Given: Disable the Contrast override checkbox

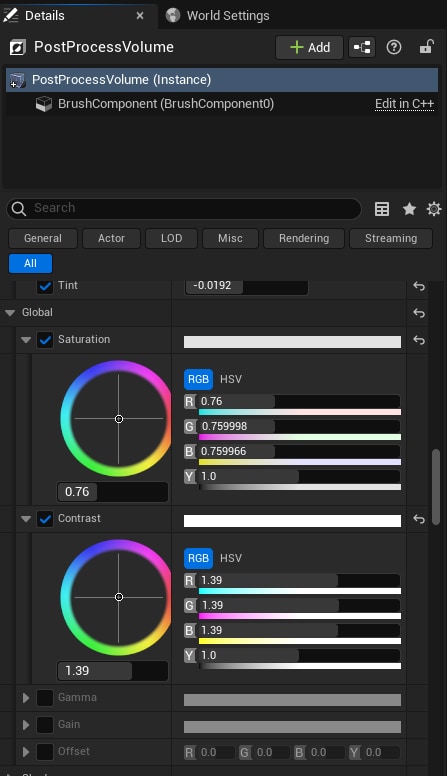Looking at the screenshot, I should point(45,519).
